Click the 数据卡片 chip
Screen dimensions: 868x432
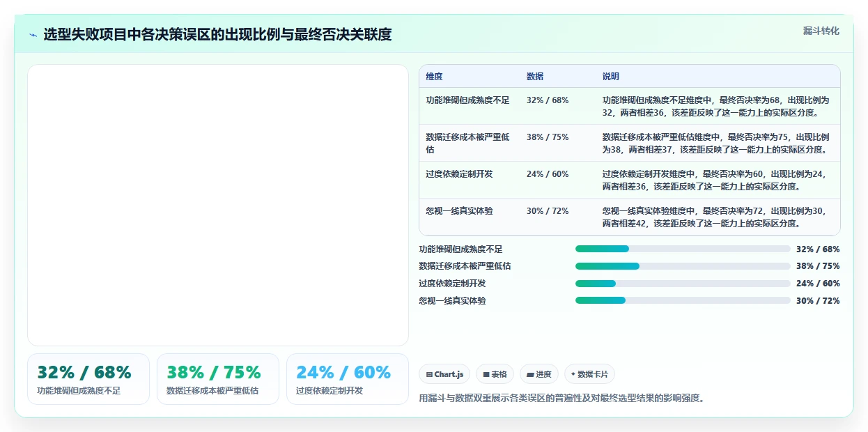(x=589, y=374)
